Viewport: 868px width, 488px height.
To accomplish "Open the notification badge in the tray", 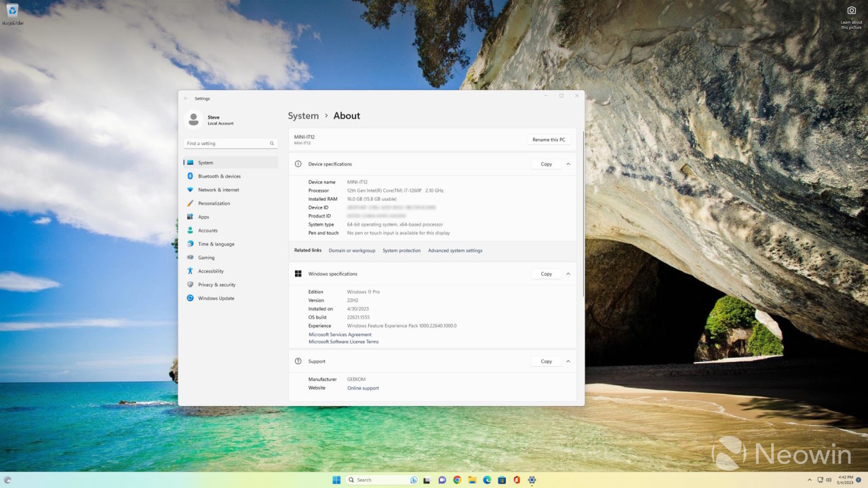I will pos(859,480).
